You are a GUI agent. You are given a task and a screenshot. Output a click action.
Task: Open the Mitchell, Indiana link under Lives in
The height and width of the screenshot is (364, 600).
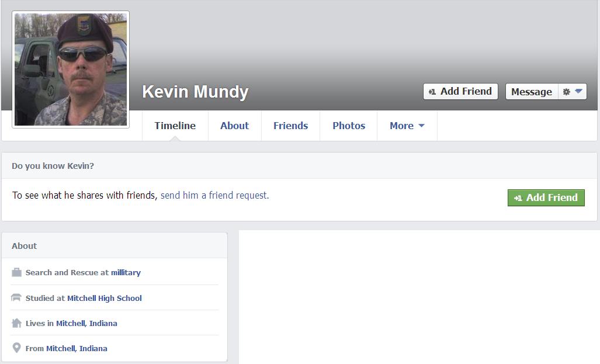click(x=86, y=324)
